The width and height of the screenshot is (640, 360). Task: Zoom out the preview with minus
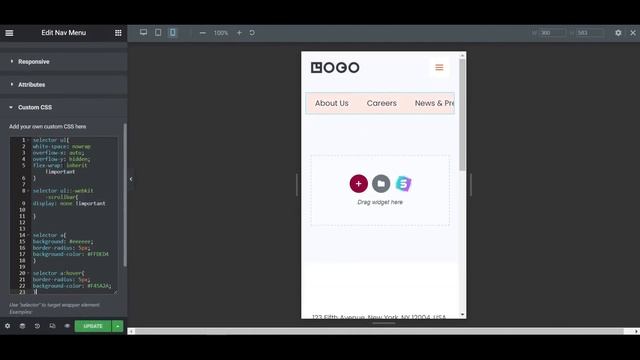[x=202, y=33]
